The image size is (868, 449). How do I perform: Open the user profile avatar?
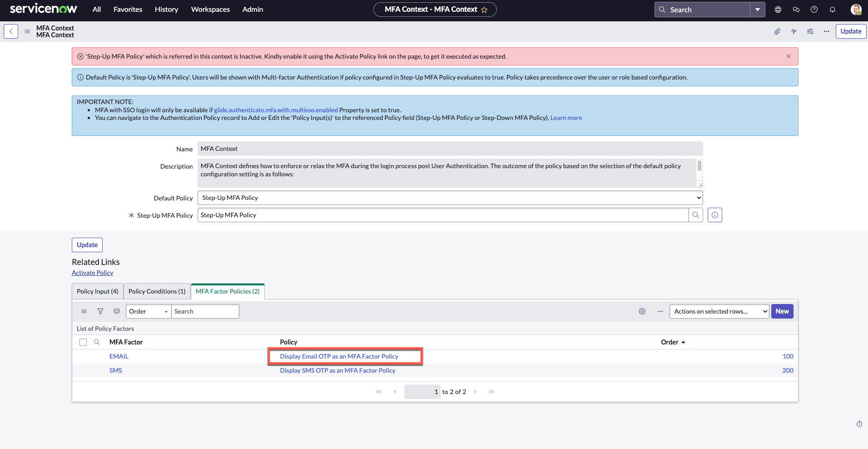tap(856, 10)
